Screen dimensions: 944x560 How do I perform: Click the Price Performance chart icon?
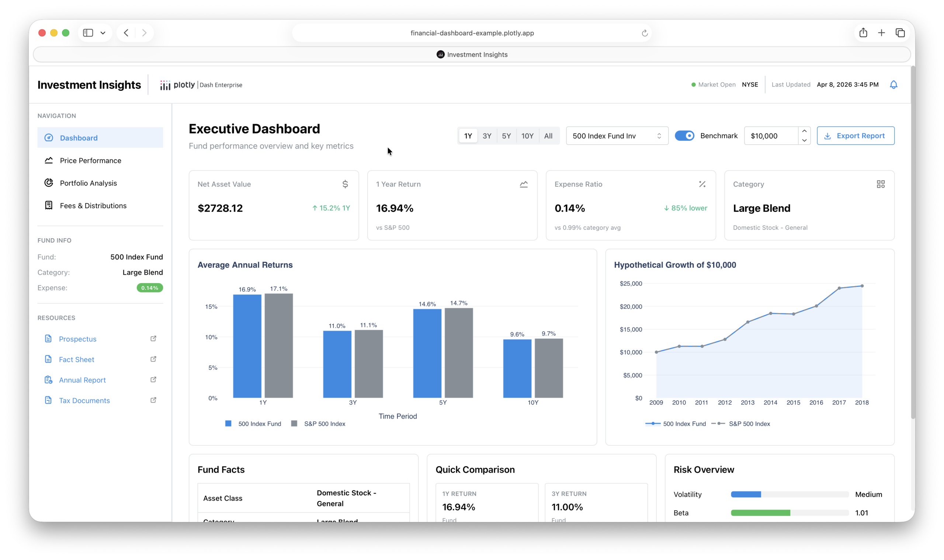click(x=49, y=160)
